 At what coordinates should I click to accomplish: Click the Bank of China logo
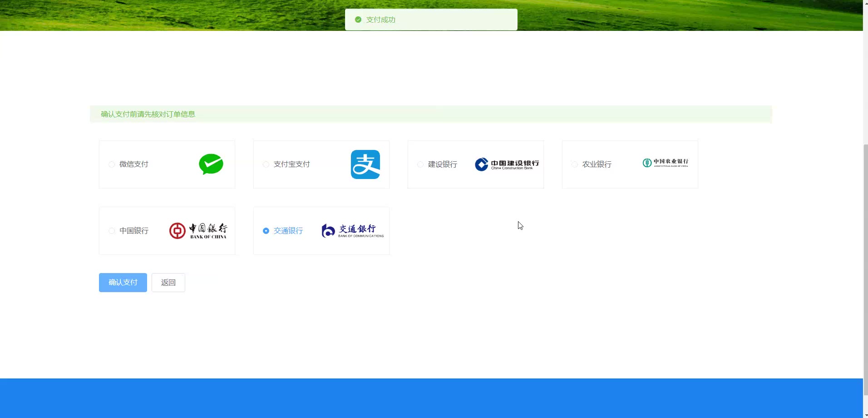coord(198,231)
